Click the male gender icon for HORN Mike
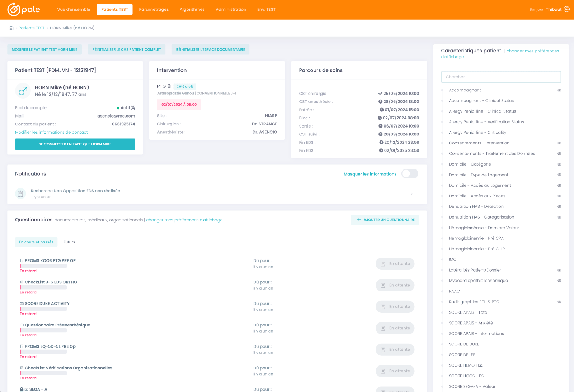 pos(23,91)
